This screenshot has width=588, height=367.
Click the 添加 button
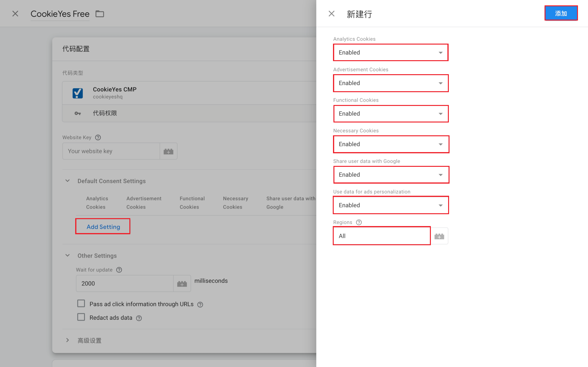(x=561, y=13)
